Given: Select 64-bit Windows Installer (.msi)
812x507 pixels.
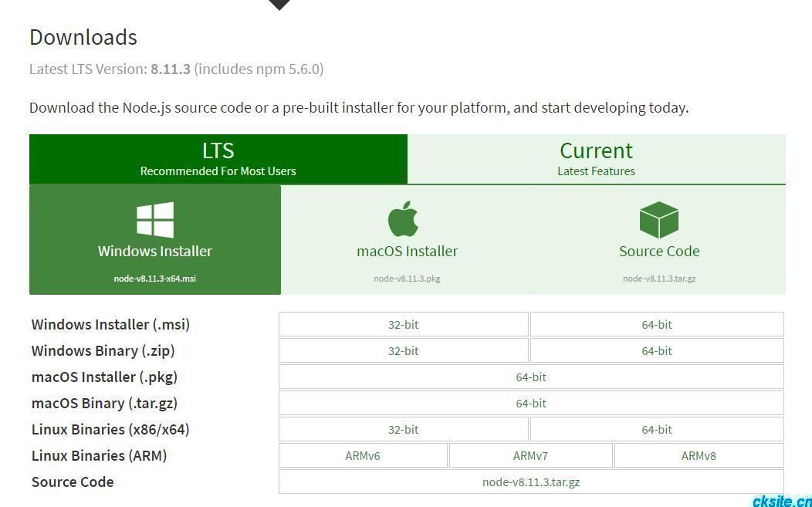Looking at the screenshot, I should coord(657,325).
